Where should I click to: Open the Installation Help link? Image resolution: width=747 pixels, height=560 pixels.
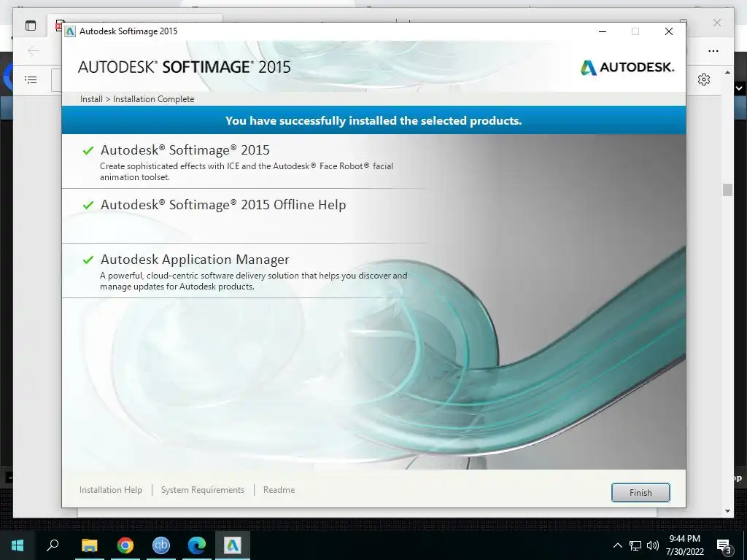click(111, 489)
